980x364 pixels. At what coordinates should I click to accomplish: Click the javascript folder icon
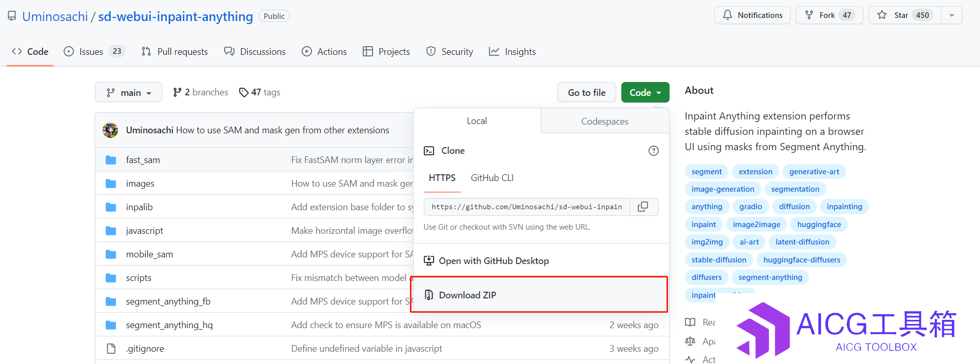coord(111,231)
